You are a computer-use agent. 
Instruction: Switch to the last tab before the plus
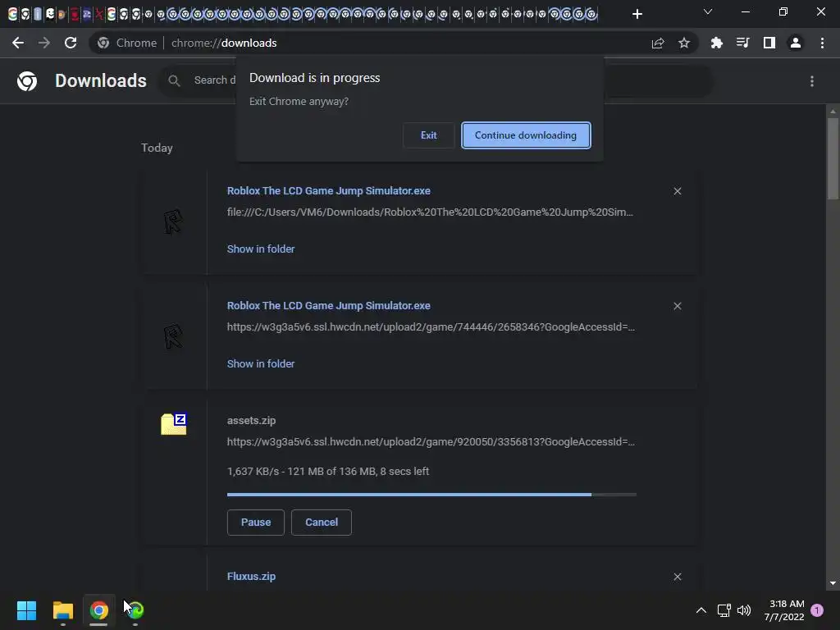pyautogui.click(x=591, y=14)
